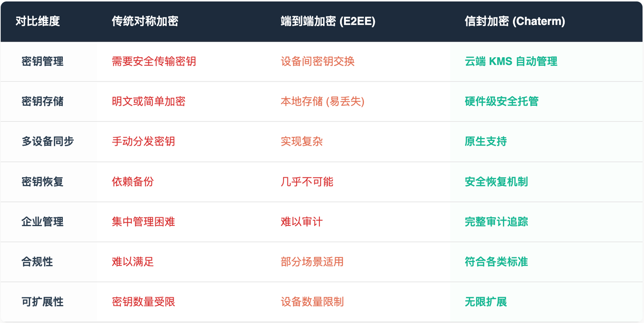The image size is (644, 323).
Task: Click the 明文或简单加密 cell
Action: pos(148,102)
